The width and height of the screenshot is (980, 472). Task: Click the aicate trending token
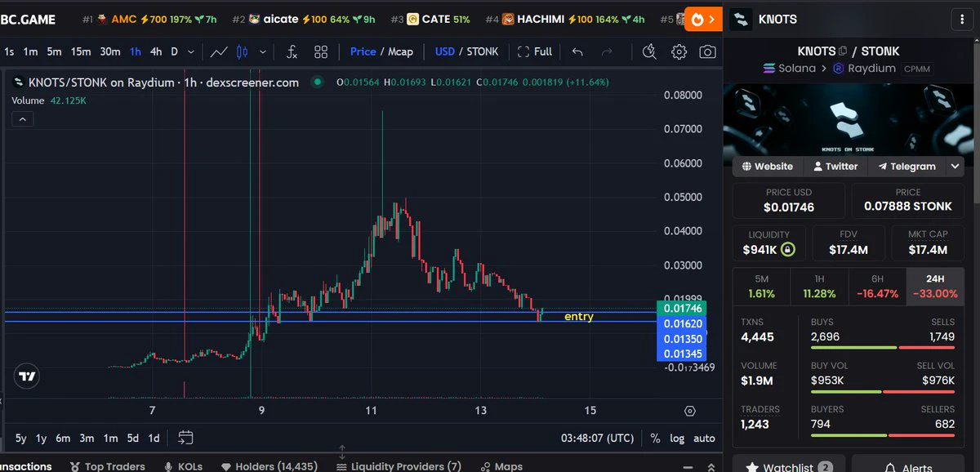(x=304, y=19)
